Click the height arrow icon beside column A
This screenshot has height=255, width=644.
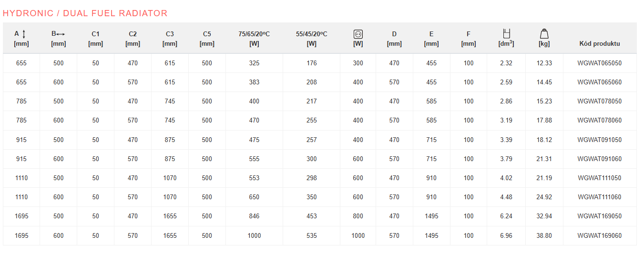[x=24, y=34]
